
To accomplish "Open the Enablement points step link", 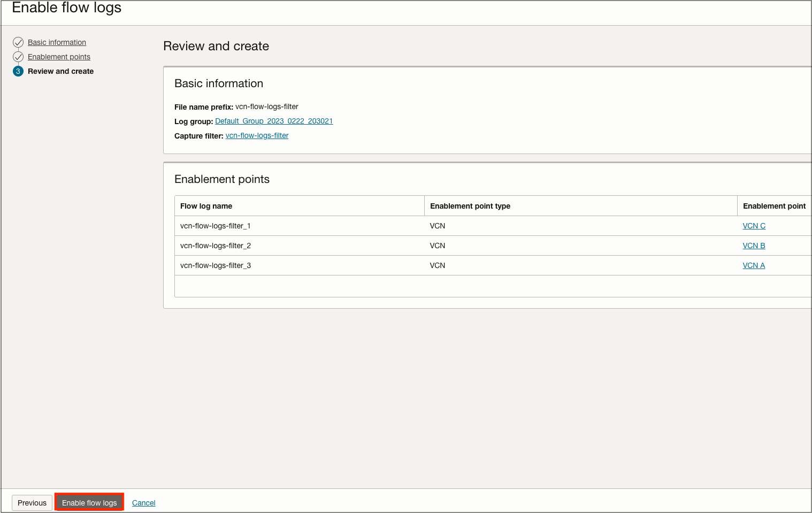I will [59, 57].
